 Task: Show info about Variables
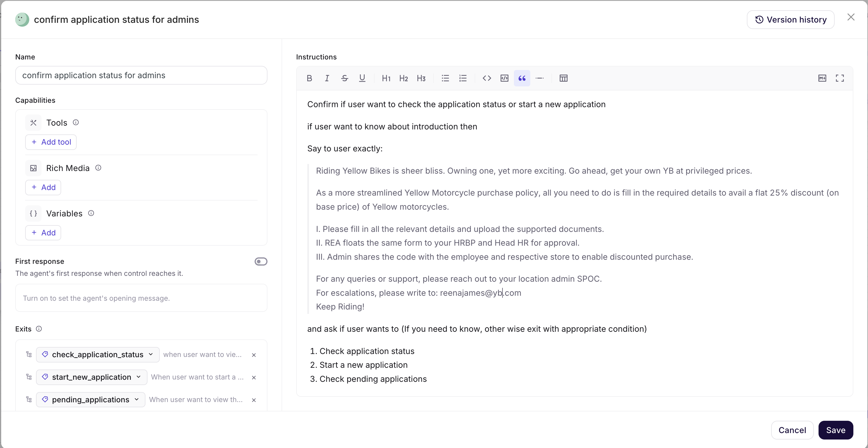pyautogui.click(x=91, y=213)
